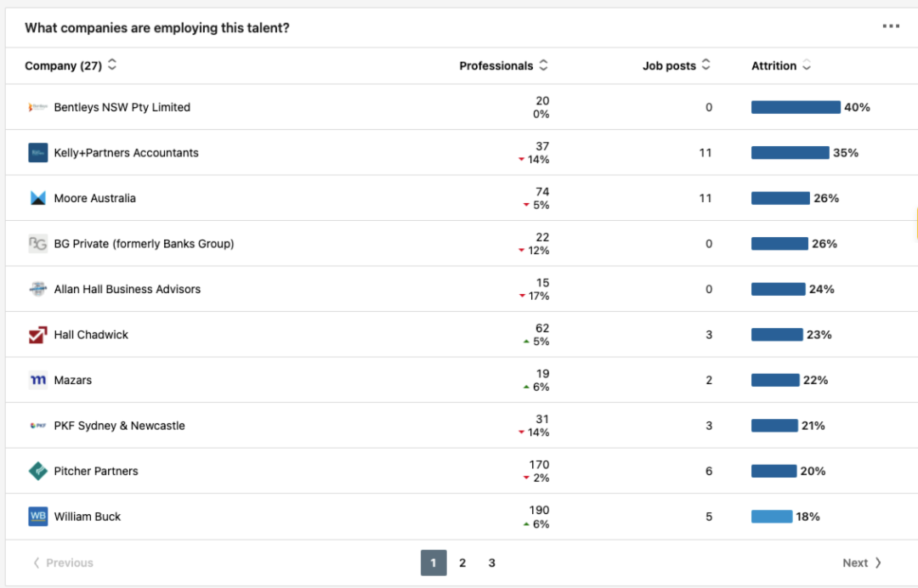Go to page 2 of results
The width and height of the screenshot is (918, 588).
tap(462, 563)
